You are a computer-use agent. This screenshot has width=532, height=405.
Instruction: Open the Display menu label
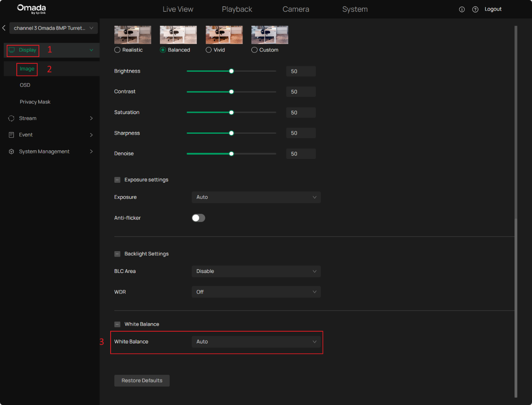(x=28, y=50)
